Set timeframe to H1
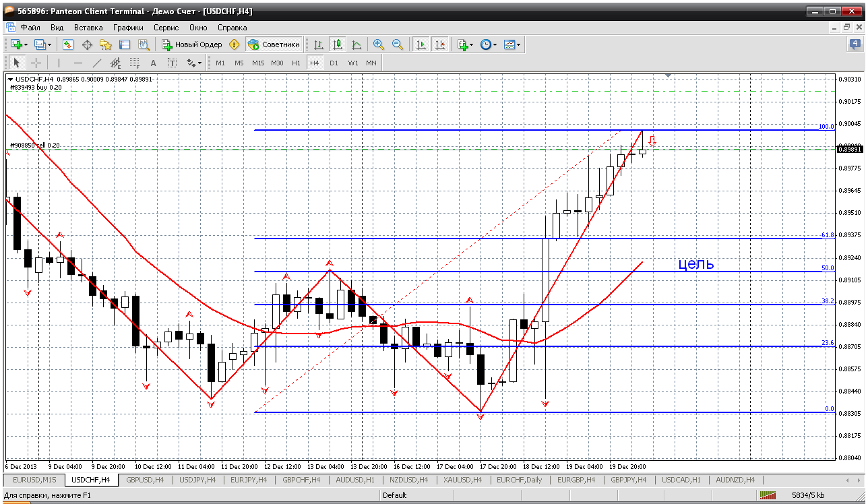Image resolution: width=868 pixels, height=504 pixels. (x=296, y=63)
